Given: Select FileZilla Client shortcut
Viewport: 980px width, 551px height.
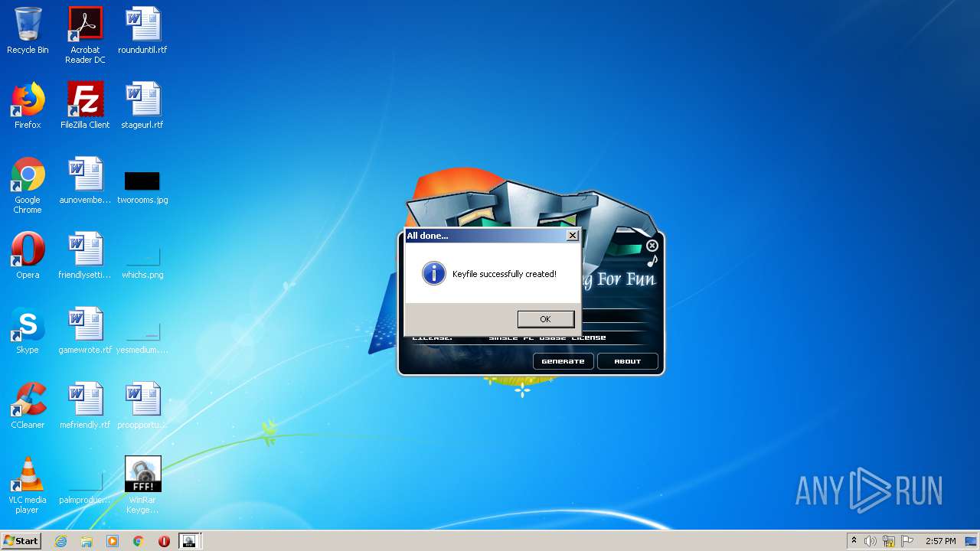Looking at the screenshot, I should [85, 106].
